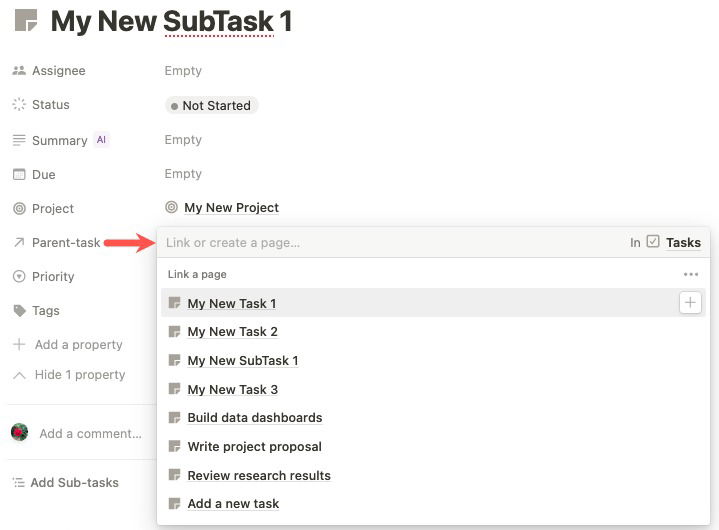This screenshot has width=719, height=530.
Task: Open the three-dots menu in Link a page
Action: 691,274
